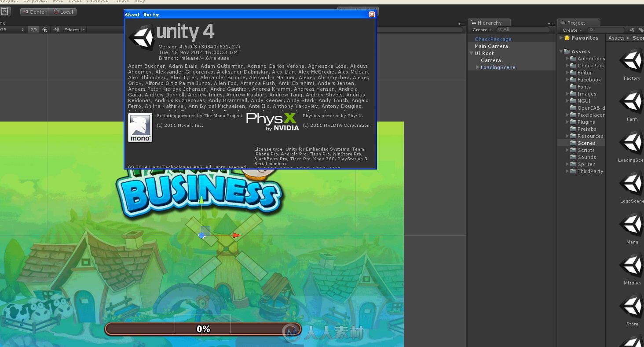Open the Hierarchy panel options menu icon
This screenshot has height=347, width=644.
pos(551,23)
